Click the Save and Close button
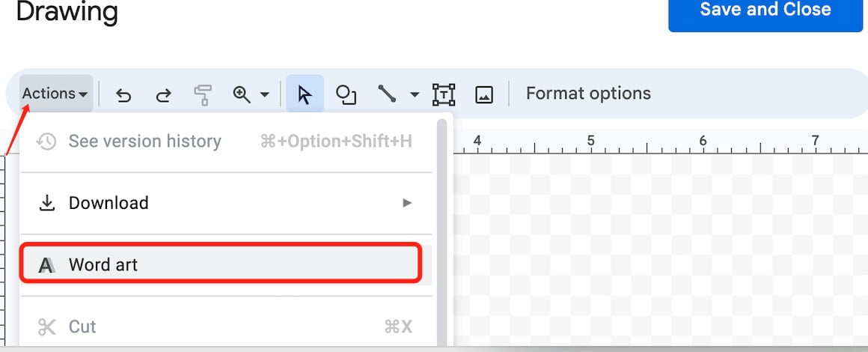 coord(765,10)
